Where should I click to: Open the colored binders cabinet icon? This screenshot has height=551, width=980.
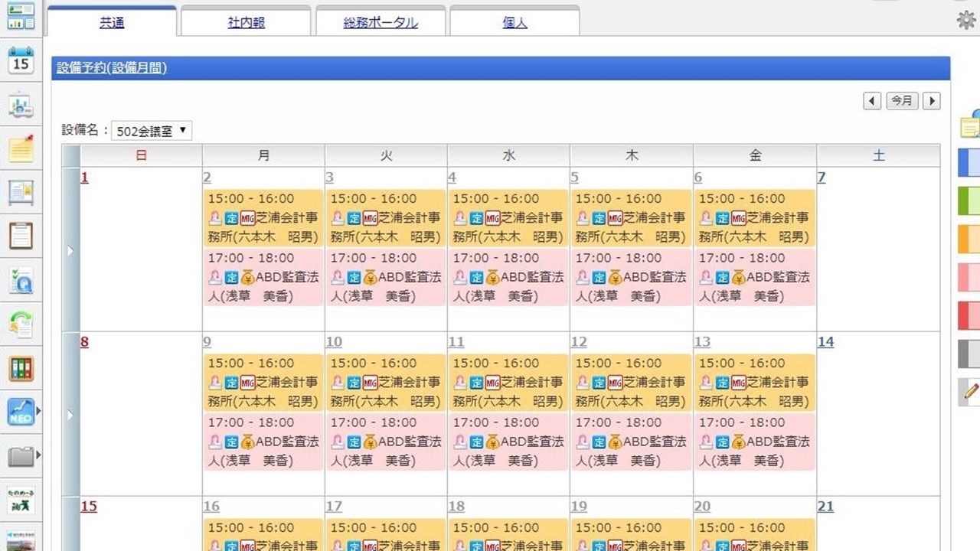click(x=21, y=369)
